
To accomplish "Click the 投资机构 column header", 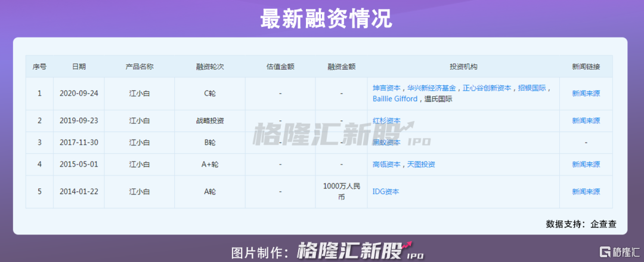I will pyautogui.click(x=463, y=67).
